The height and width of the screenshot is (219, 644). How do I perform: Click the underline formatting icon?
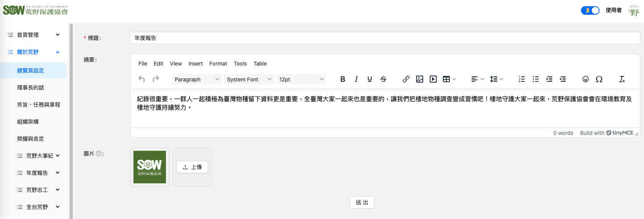370,79
